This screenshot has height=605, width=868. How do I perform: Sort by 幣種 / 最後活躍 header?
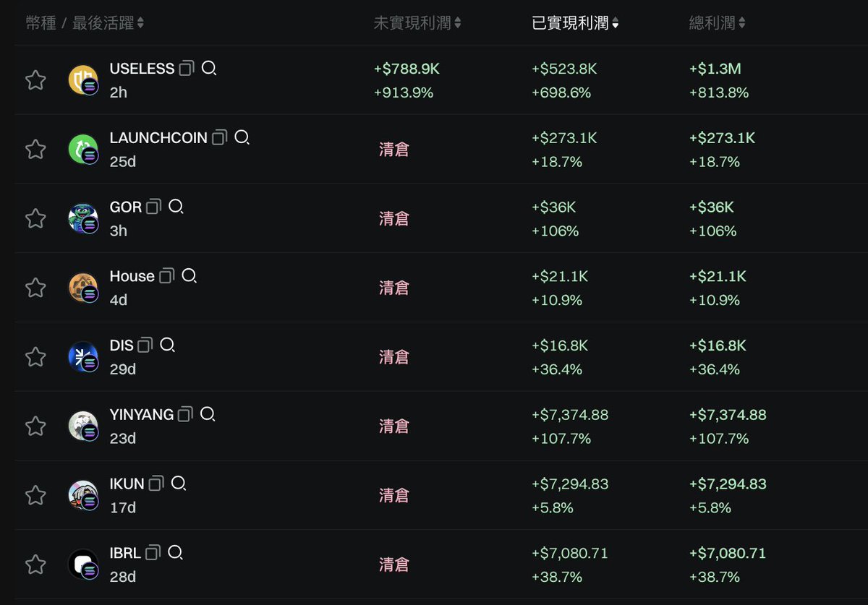point(85,23)
